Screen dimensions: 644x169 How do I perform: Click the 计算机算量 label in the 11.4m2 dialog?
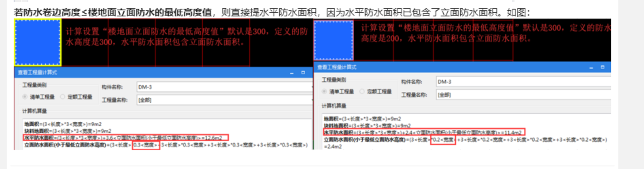334,106
